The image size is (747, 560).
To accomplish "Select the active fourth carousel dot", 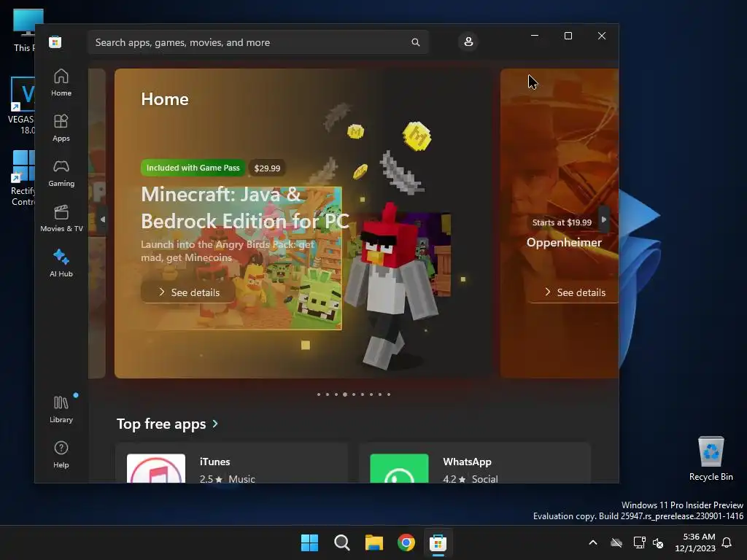I will (345, 394).
